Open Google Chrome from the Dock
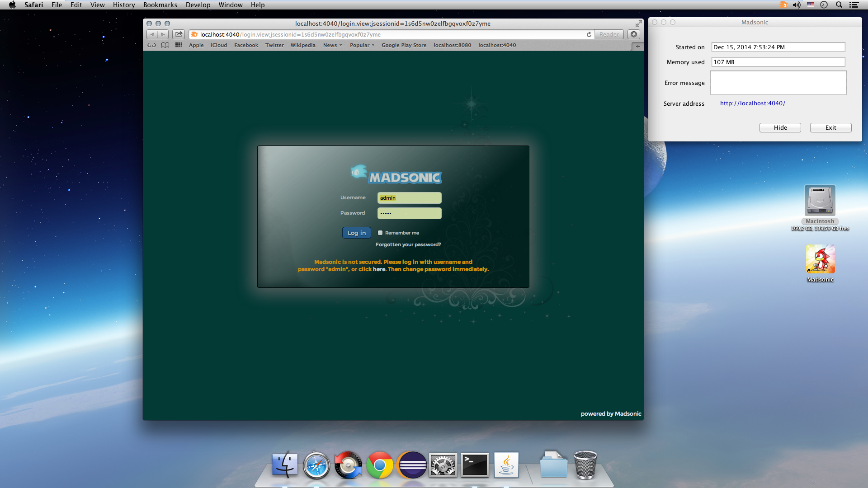This screenshot has width=868, height=488. (380, 465)
